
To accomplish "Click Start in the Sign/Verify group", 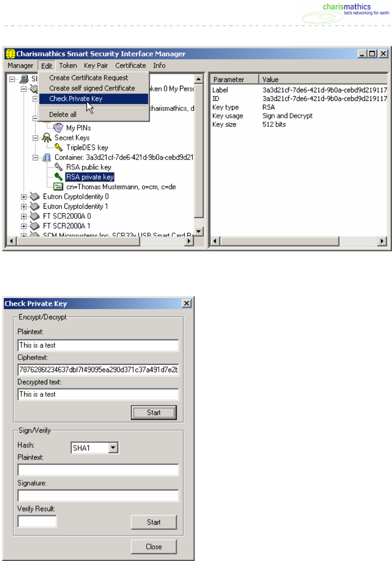I will click(x=154, y=522).
